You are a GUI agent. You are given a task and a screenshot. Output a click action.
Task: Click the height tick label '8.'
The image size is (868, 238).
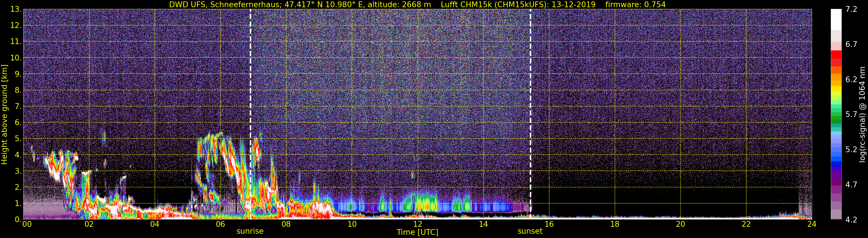(18, 90)
